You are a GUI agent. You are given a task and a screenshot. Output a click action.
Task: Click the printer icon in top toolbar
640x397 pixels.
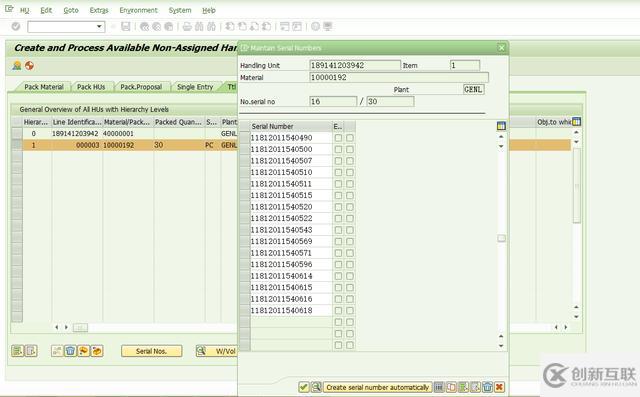tap(187, 27)
